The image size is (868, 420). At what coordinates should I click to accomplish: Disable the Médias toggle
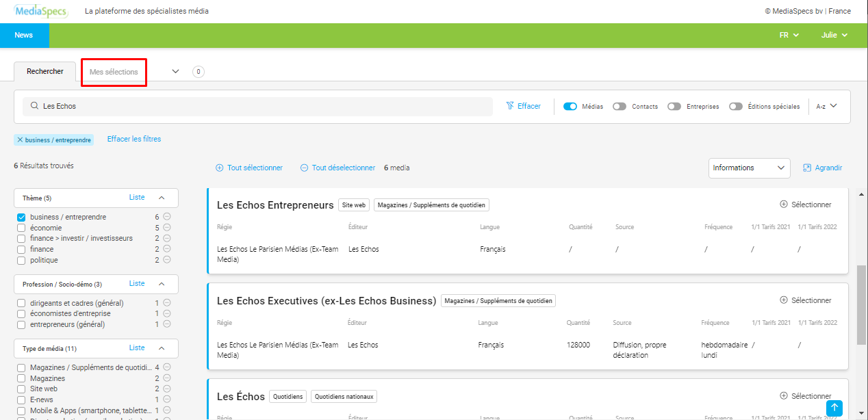coord(570,107)
